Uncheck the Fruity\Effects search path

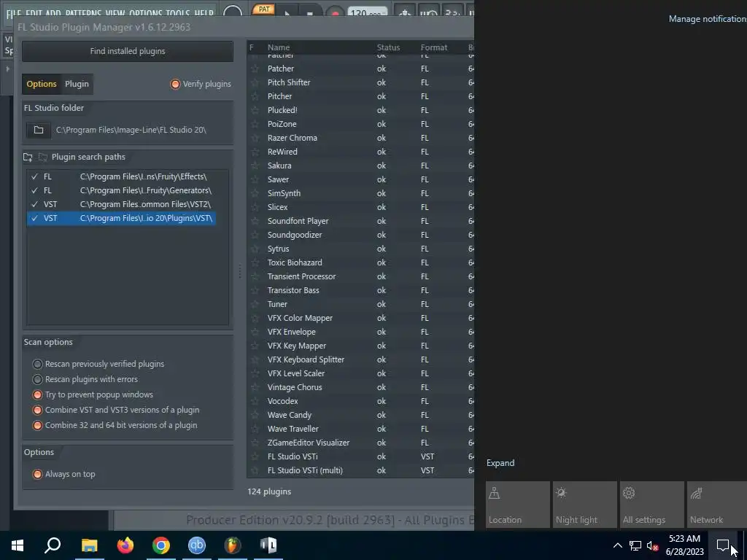pyautogui.click(x=34, y=176)
